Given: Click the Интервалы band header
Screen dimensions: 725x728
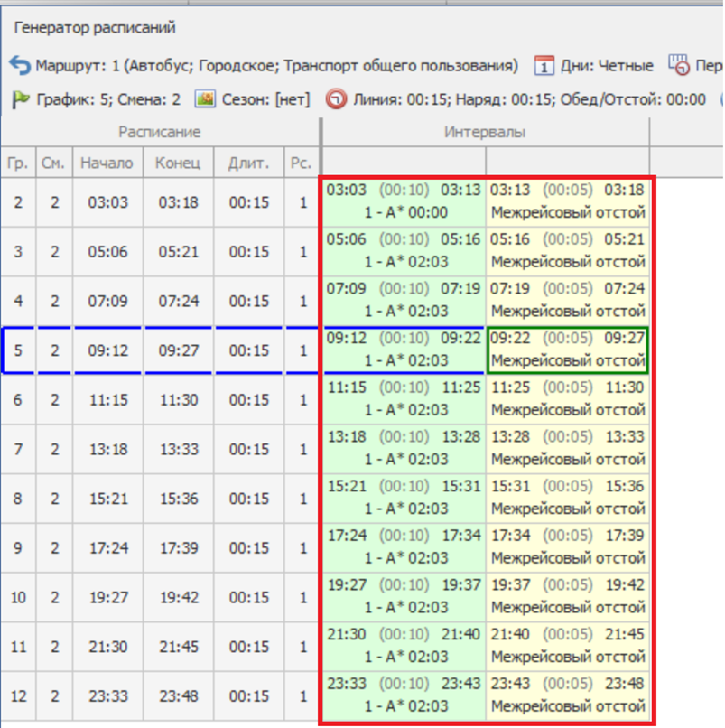Looking at the screenshot, I should (484, 133).
